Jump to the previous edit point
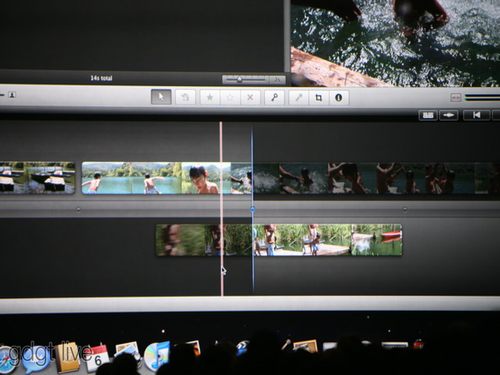The image size is (500, 375). pyautogui.click(x=477, y=115)
